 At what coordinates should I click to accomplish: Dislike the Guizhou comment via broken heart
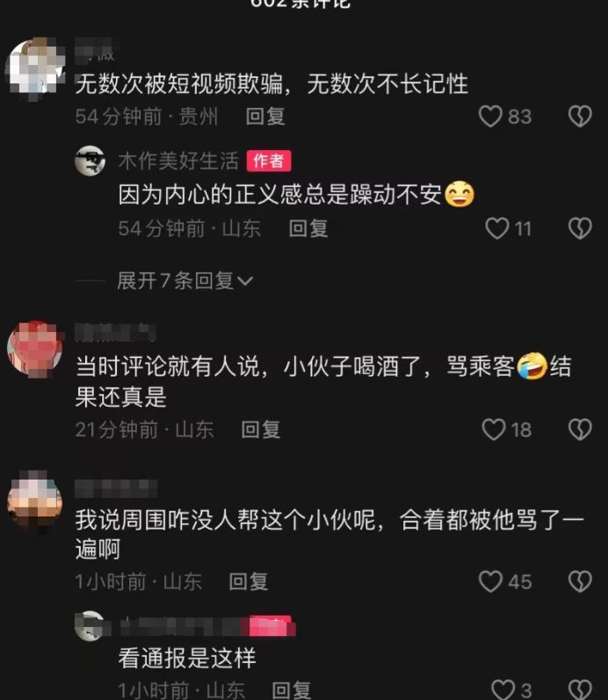pos(580,117)
